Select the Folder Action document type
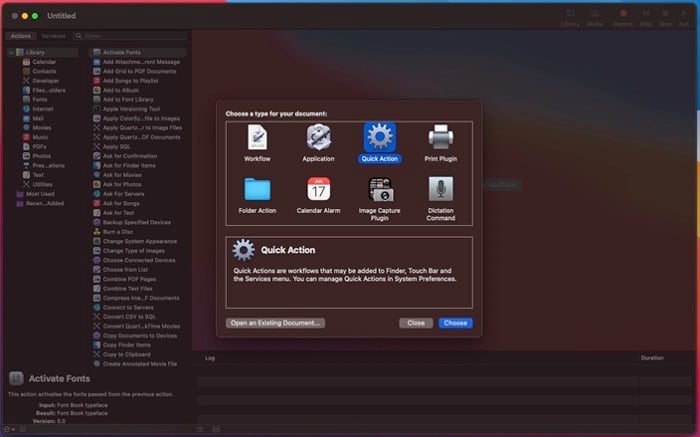The height and width of the screenshot is (437, 700). pyautogui.click(x=257, y=196)
